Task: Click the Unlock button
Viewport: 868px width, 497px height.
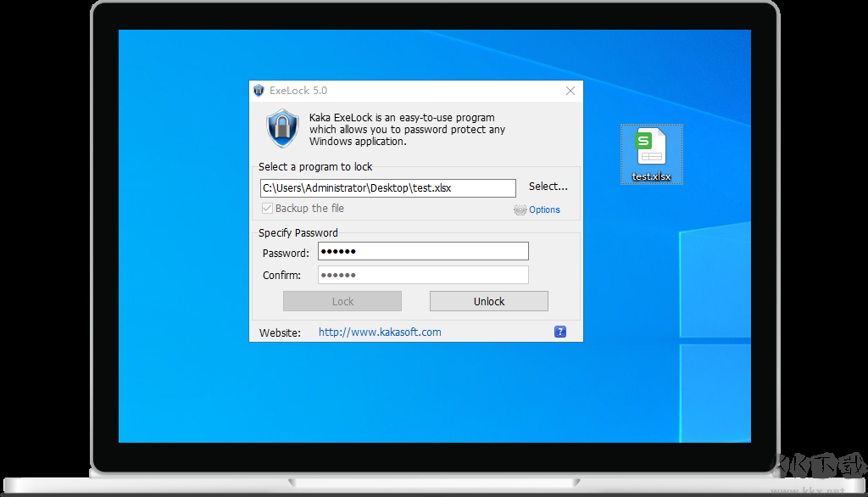Action: coord(488,301)
